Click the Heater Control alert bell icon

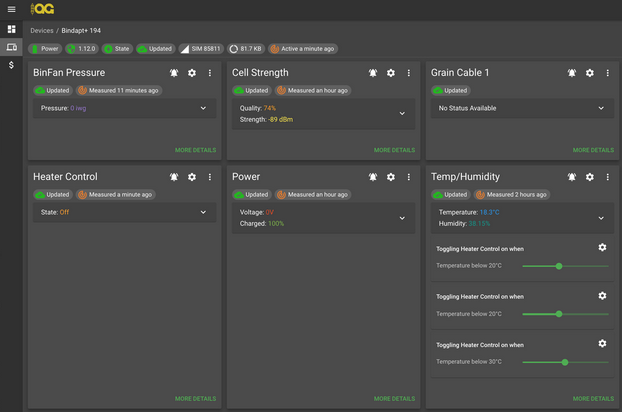[174, 177]
